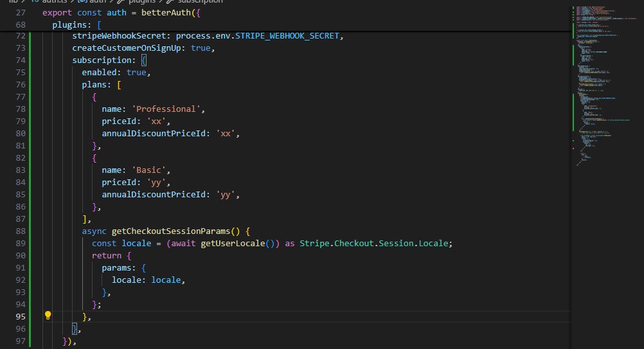Select line 74 via its line number

coord(21,60)
